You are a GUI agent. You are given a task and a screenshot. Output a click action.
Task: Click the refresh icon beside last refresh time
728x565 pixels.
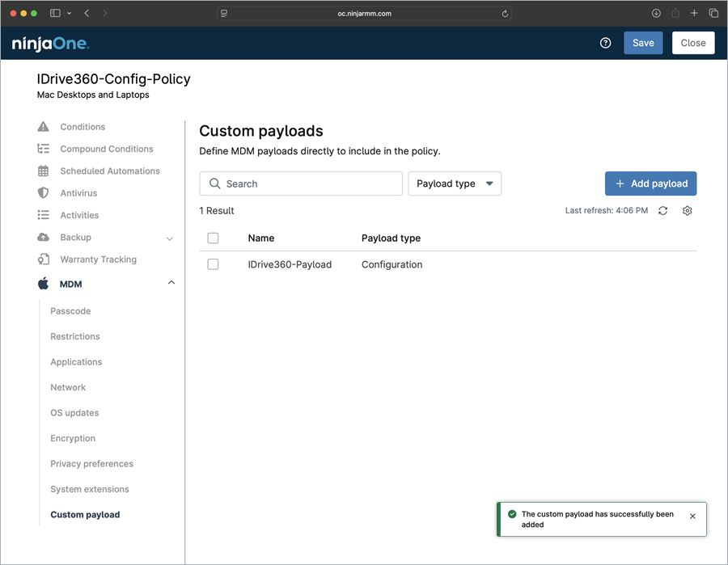click(662, 211)
